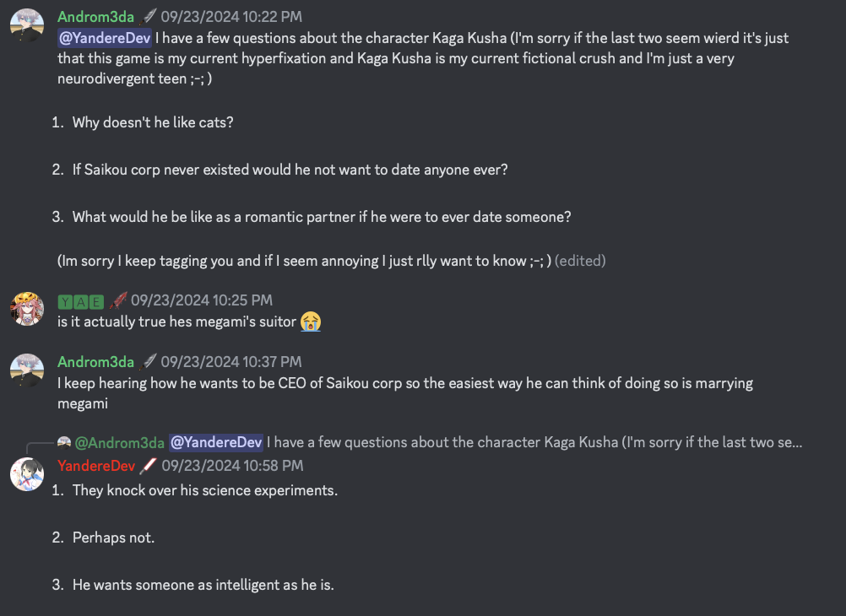Open YAE's profile avatar

coord(27,308)
